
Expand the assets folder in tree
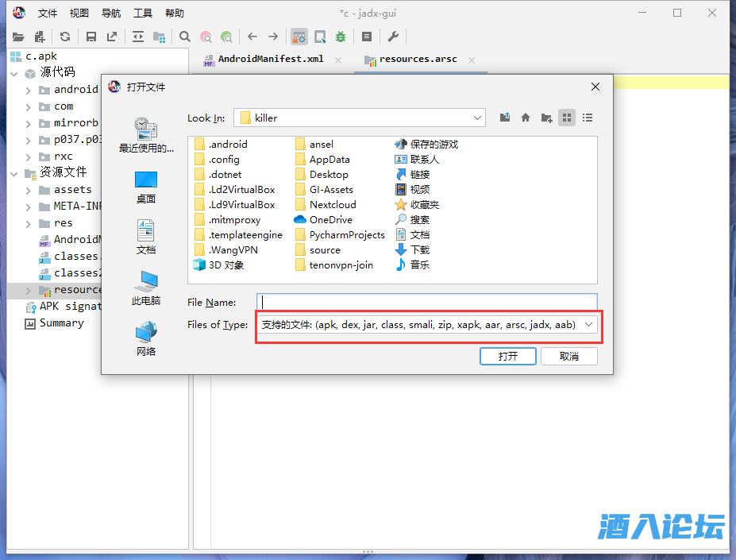(29, 190)
